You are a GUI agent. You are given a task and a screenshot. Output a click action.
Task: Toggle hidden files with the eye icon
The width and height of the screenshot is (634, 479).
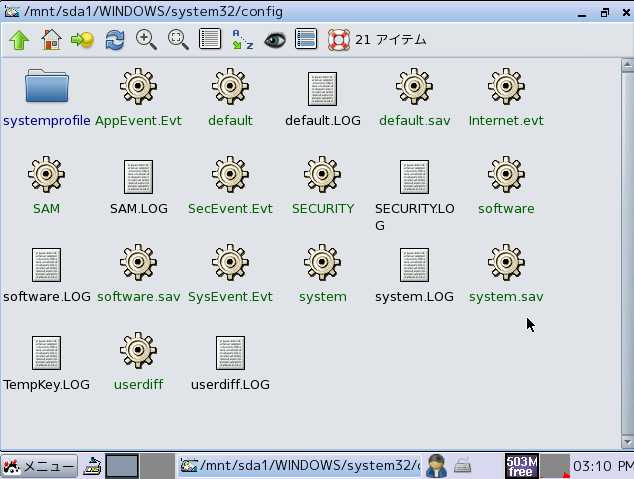pyautogui.click(x=275, y=40)
